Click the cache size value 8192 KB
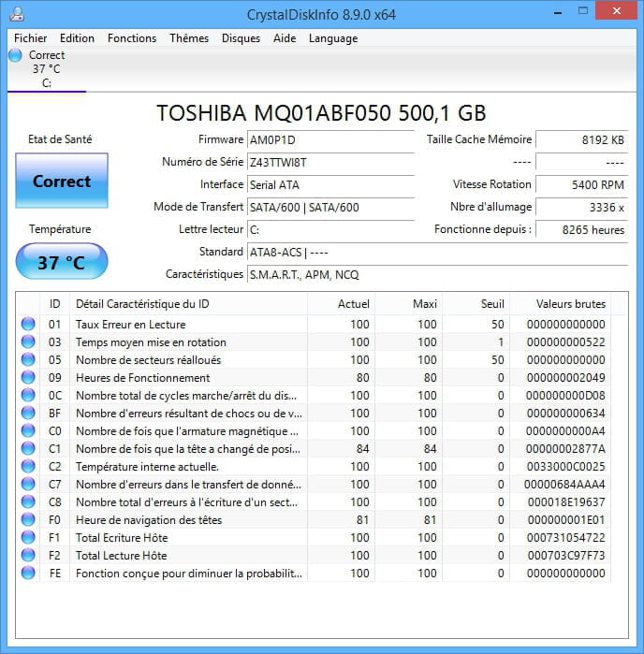644x654 pixels. [x=582, y=139]
